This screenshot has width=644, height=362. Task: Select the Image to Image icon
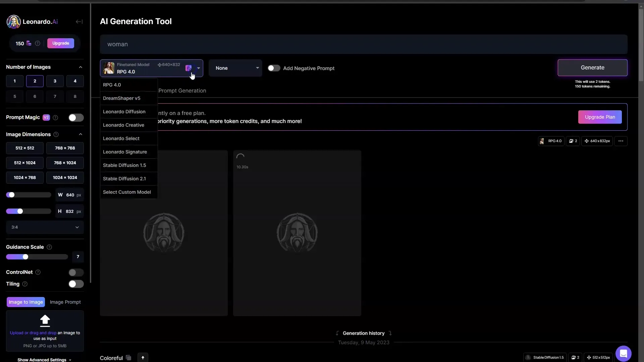point(25,302)
